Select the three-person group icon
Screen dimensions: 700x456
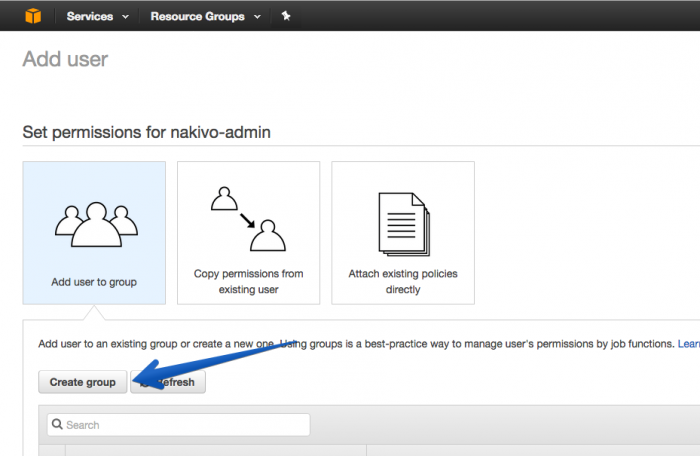(x=96, y=224)
